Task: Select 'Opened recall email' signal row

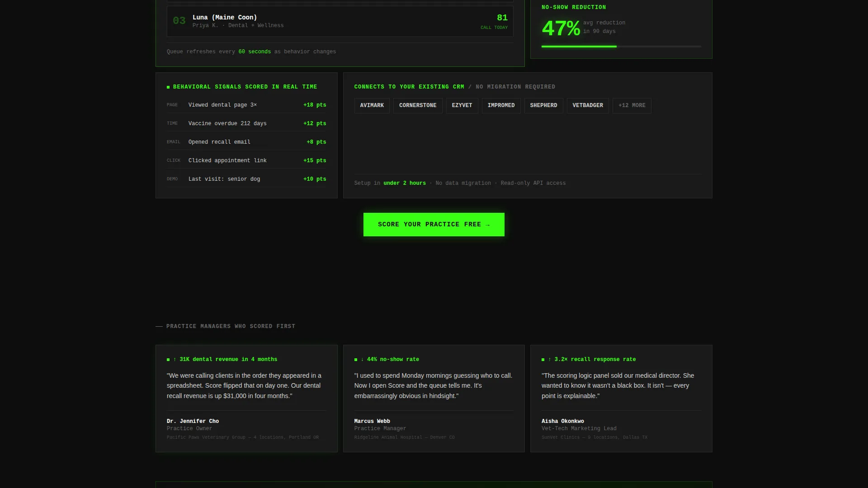Action: click(246, 142)
